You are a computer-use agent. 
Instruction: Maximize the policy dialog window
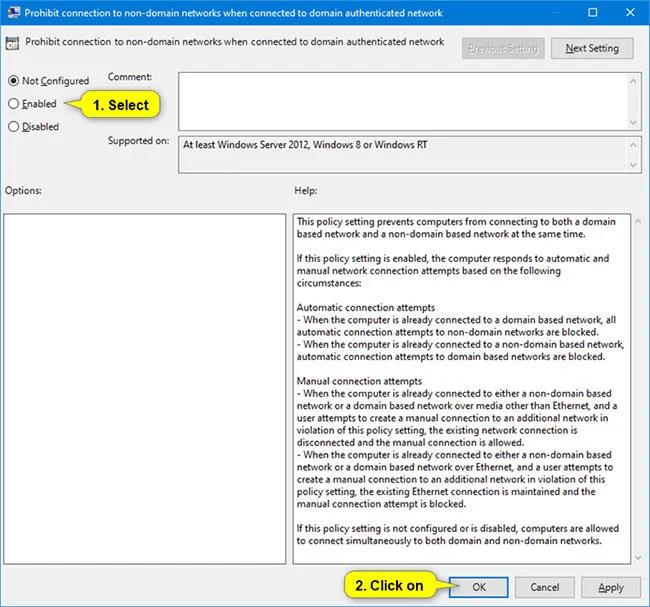point(593,12)
